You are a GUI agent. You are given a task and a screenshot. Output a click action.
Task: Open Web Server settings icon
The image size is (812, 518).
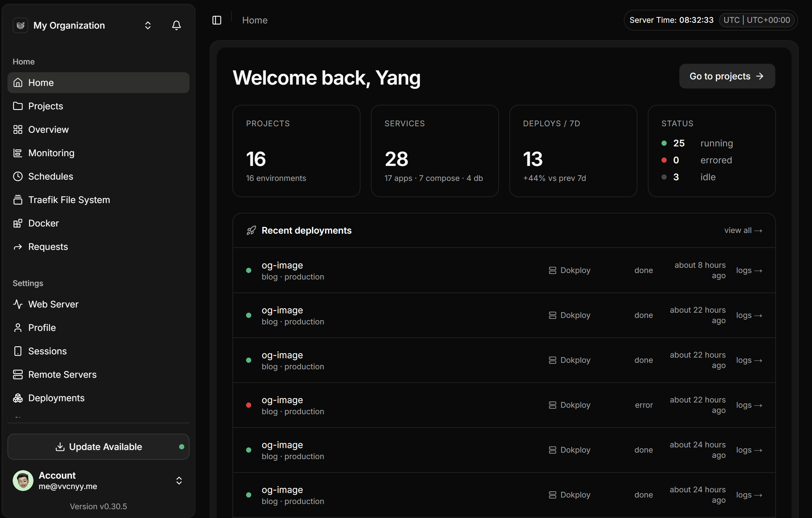click(18, 304)
